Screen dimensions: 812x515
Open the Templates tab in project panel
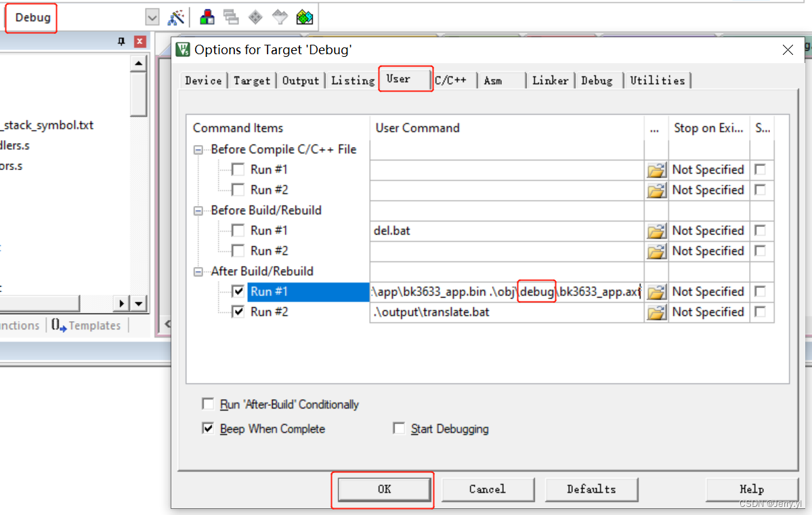[x=86, y=325]
